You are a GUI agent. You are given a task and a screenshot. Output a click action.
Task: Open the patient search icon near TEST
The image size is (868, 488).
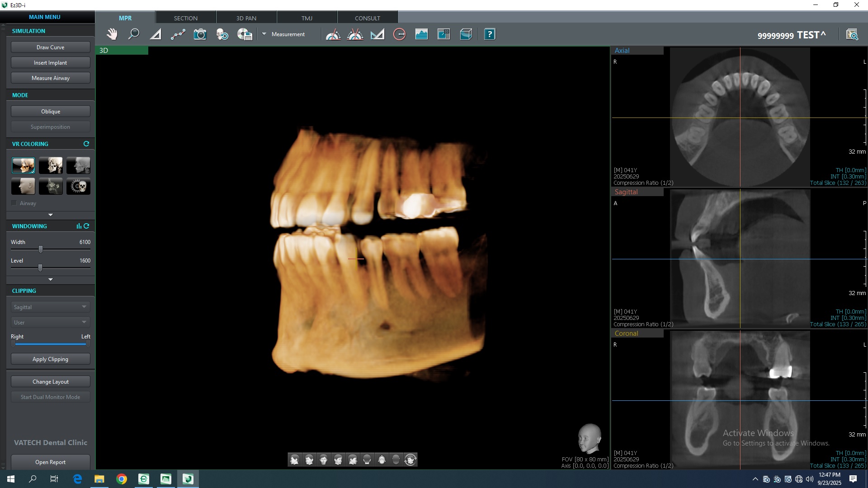click(853, 34)
